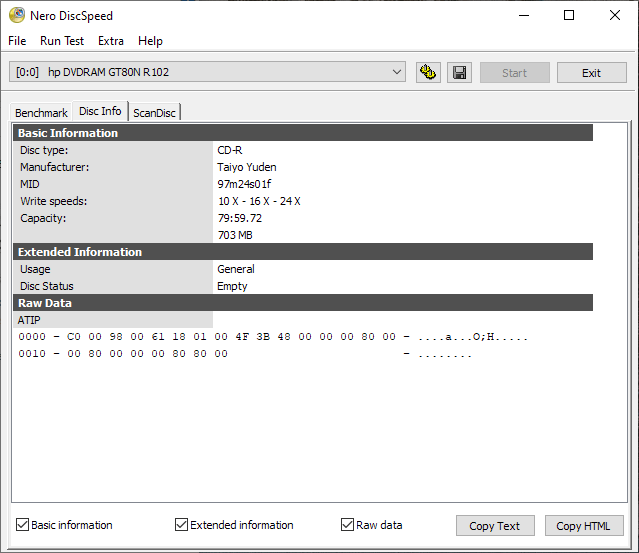
Task: Click the Copy HTML button
Action: click(584, 526)
